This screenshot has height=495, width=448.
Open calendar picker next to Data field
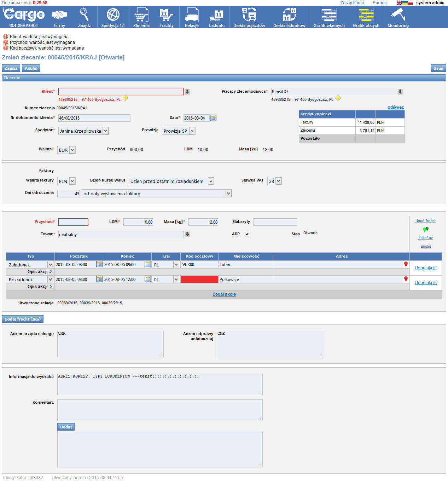[x=213, y=118]
